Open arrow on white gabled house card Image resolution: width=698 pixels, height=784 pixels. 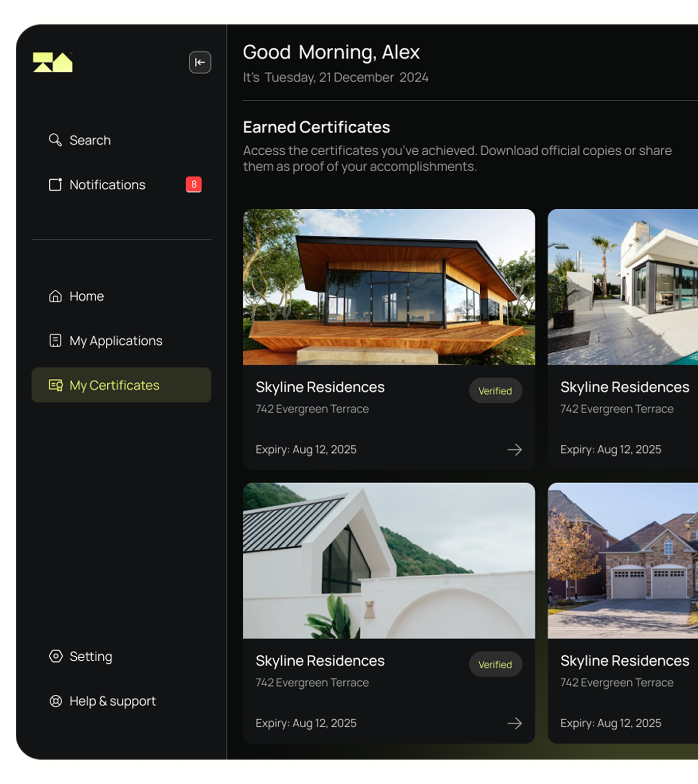pyautogui.click(x=514, y=723)
